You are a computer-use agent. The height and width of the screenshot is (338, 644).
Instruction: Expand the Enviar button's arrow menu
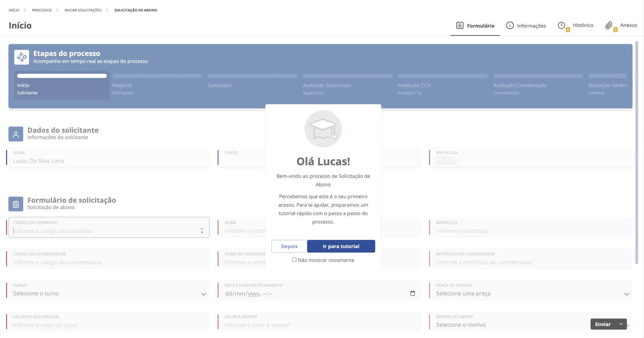click(621, 324)
